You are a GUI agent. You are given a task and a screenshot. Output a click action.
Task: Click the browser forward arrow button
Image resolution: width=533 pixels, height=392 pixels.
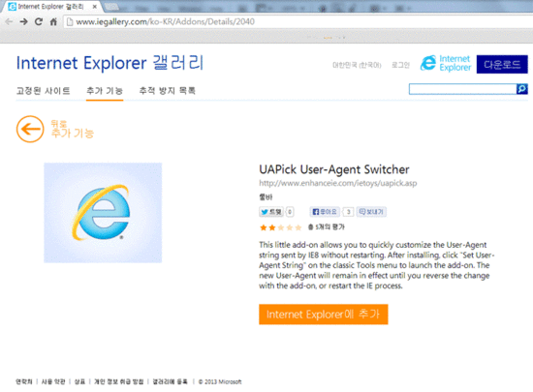(x=24, y=21)
